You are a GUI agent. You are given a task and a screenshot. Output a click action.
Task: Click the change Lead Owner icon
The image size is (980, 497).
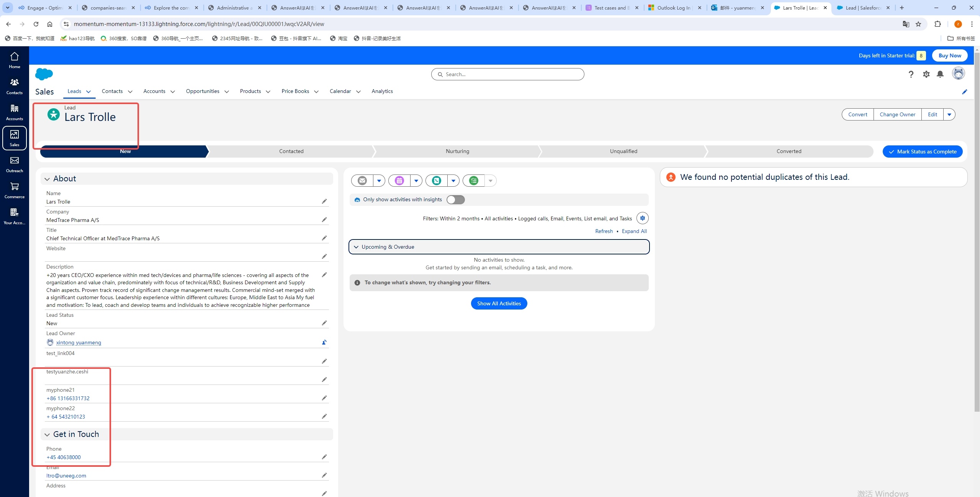pos(324,342)
